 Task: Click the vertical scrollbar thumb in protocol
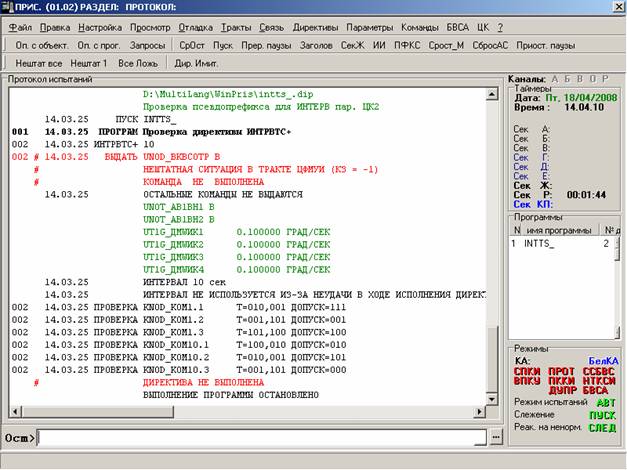492,359
